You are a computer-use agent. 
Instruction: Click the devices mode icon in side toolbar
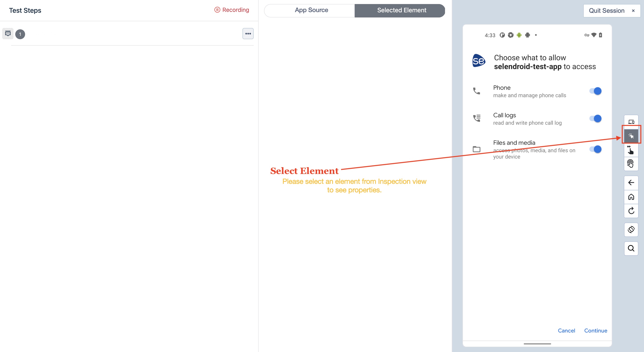pyautogui.click(x=631, y=122)
